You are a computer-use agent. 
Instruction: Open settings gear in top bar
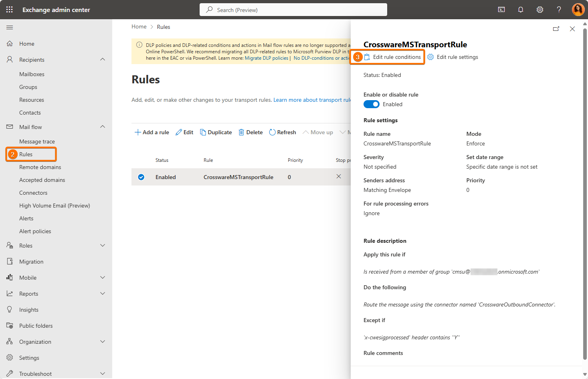pyautogui.click(x=540, y=10)
